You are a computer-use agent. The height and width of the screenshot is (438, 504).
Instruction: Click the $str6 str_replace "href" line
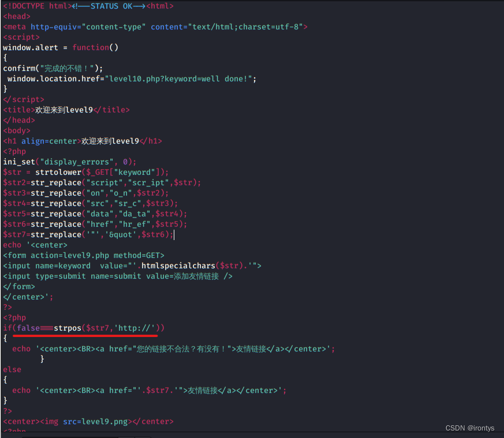(95, 224)
